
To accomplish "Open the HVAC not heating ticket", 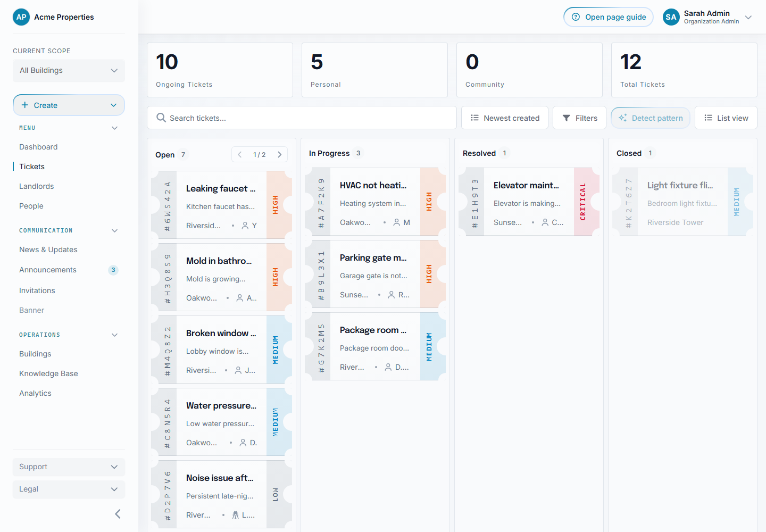I will coord(375,202).
